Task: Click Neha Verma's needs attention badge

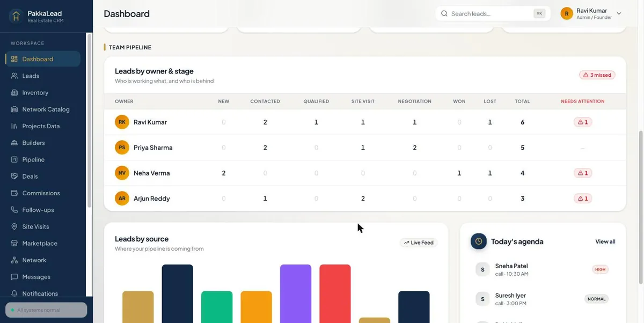Action: click(583, 173)
